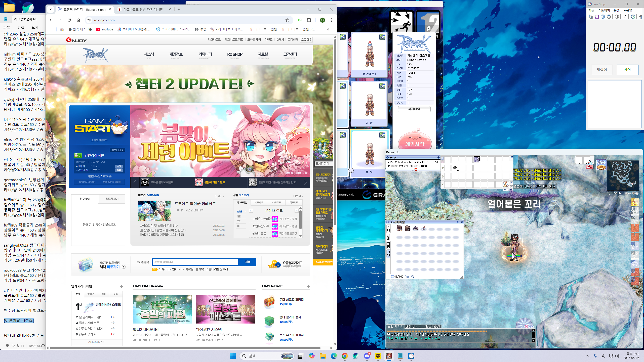Select the dagger item in inventory

pyautogui.click(x=424, y=228)
